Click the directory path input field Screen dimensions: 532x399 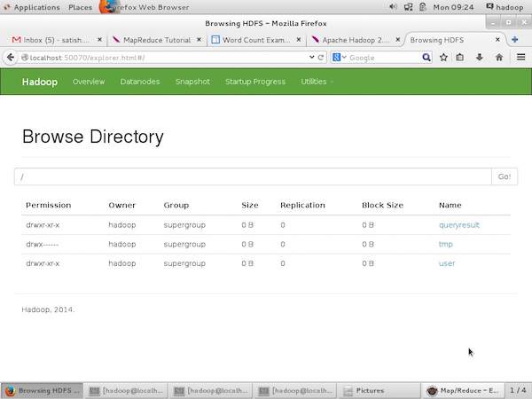pos(253,176)
